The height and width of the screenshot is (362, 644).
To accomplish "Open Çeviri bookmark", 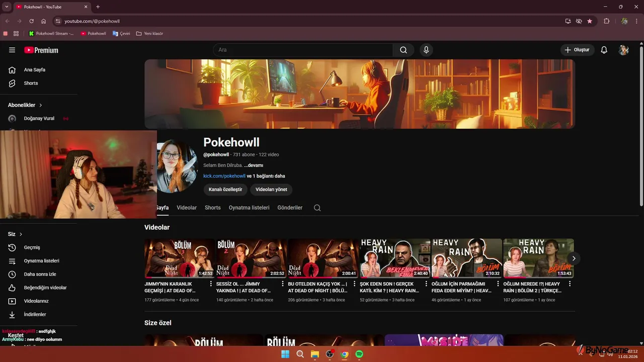I will 121,34.
